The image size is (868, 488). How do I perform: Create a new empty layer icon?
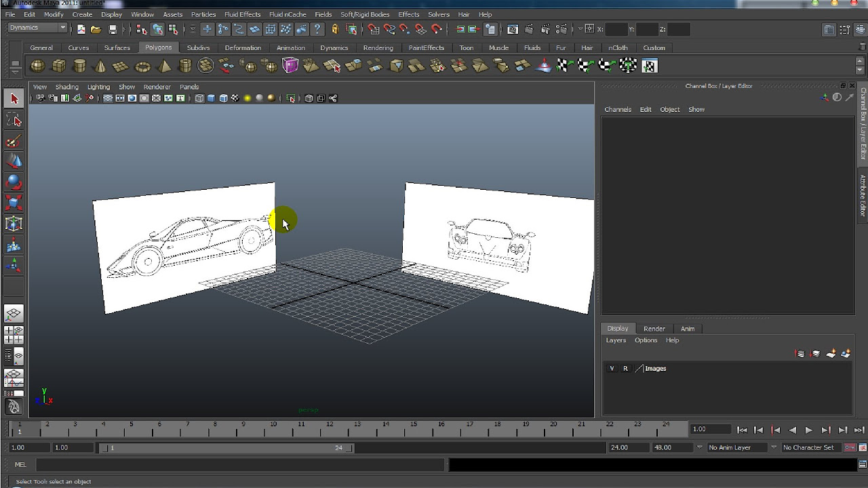tap(831, 354)
